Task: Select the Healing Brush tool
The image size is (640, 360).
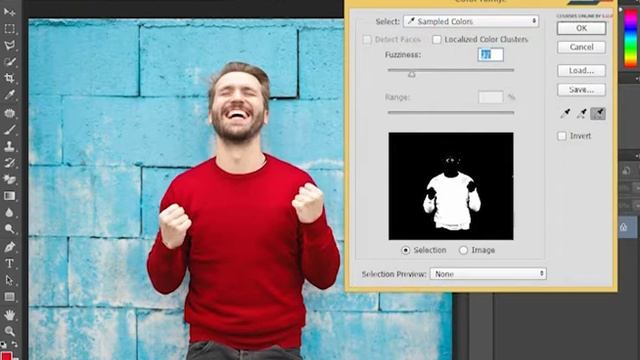Action: point(9,113)
